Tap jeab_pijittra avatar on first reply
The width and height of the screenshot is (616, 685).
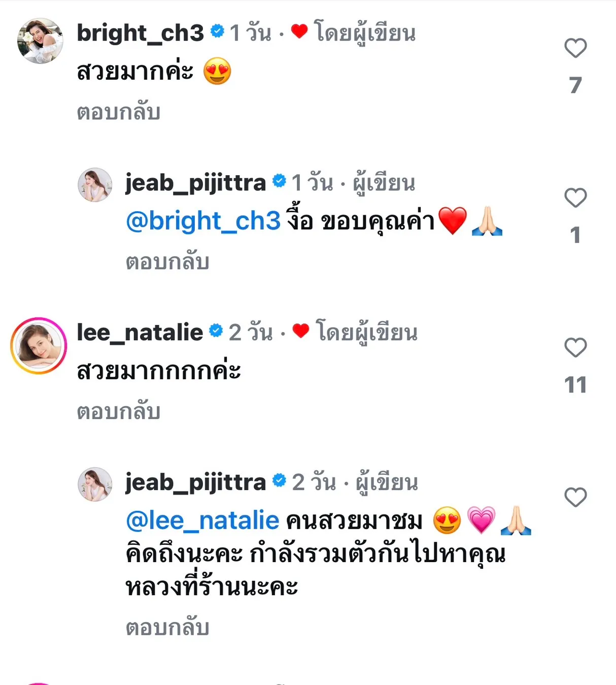[95, 185]
